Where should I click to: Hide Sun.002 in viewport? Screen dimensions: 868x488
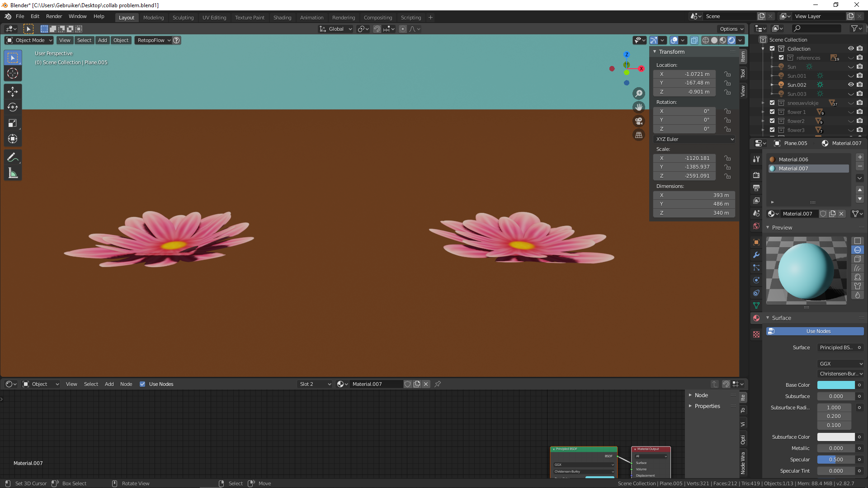850,85
